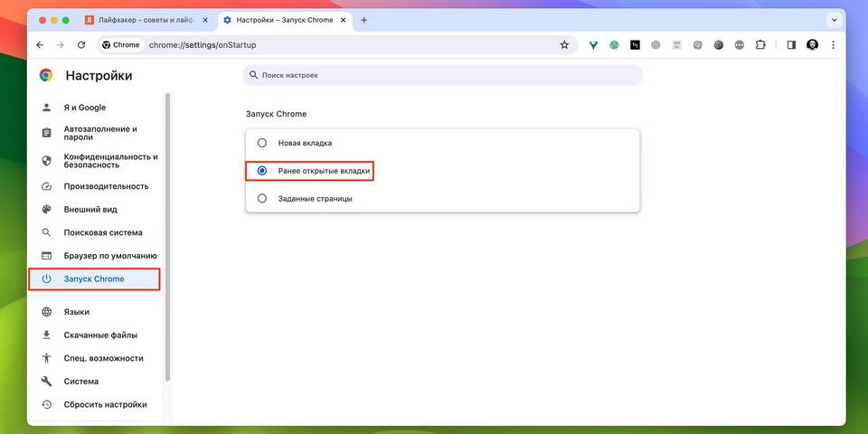Click the power icon for Запуск Chrome

[x=46, y=279]
